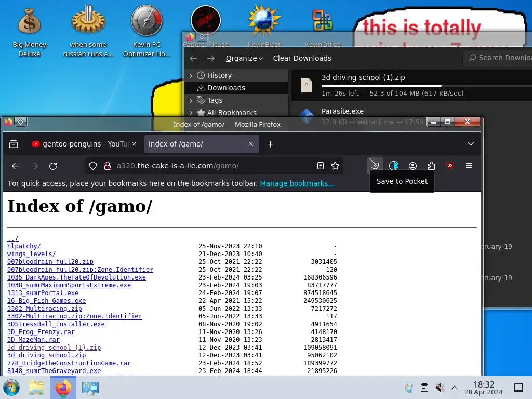Screen dimensions: 532x399
Task: Click Clear Downloads button
Action: (x=302, y=58)
